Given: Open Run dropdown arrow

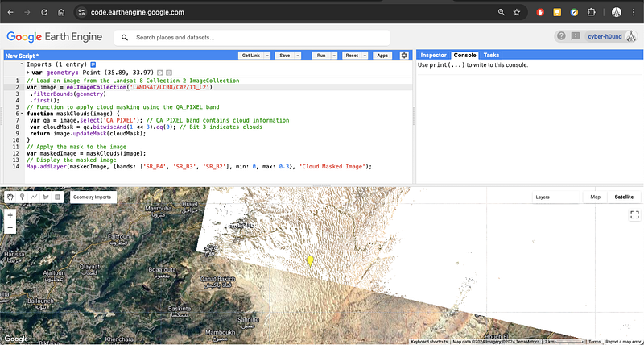Looking at the screenshot, I should tap(334, 56).
